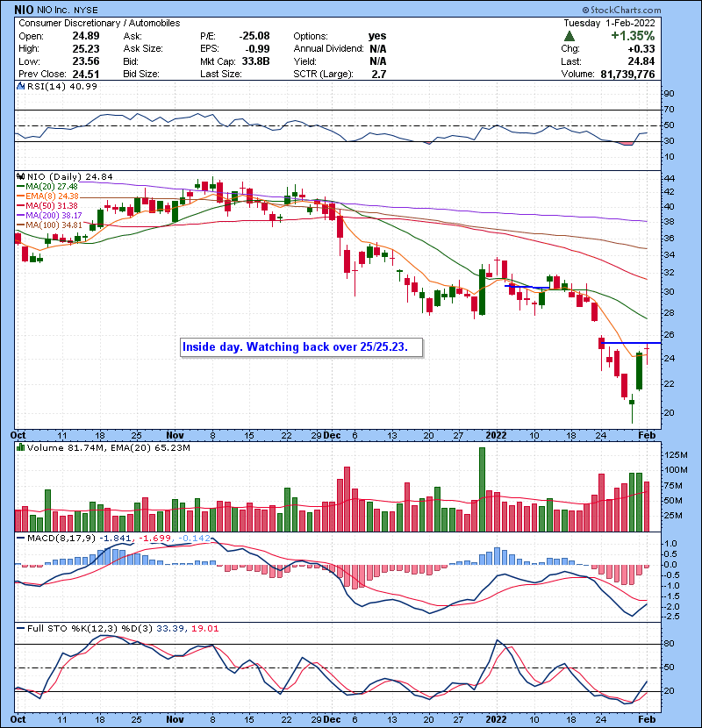Click the Open value 24.89

[x=85, y=36]
